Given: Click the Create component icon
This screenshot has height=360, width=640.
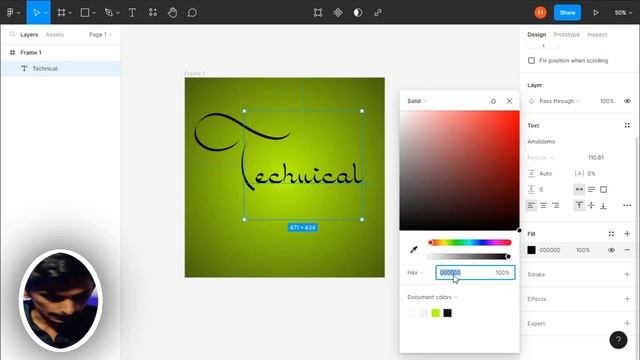Looking at the screenshot, I should coord(338,13).
